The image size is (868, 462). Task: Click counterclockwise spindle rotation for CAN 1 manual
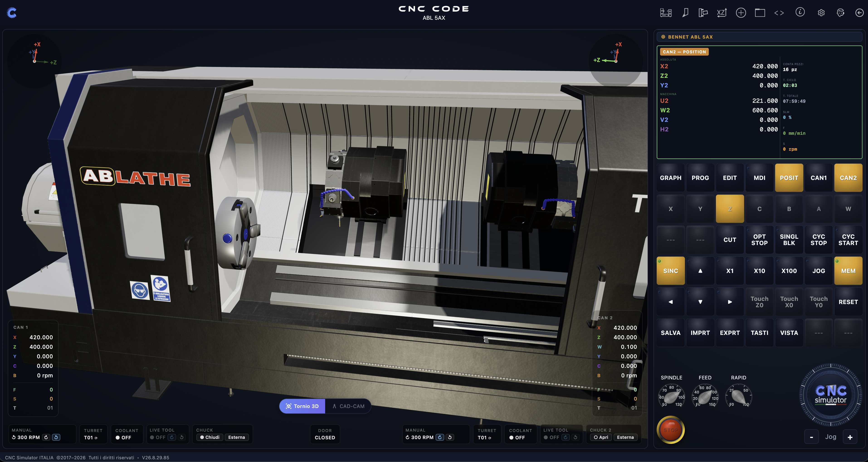(x=56, y=437)
